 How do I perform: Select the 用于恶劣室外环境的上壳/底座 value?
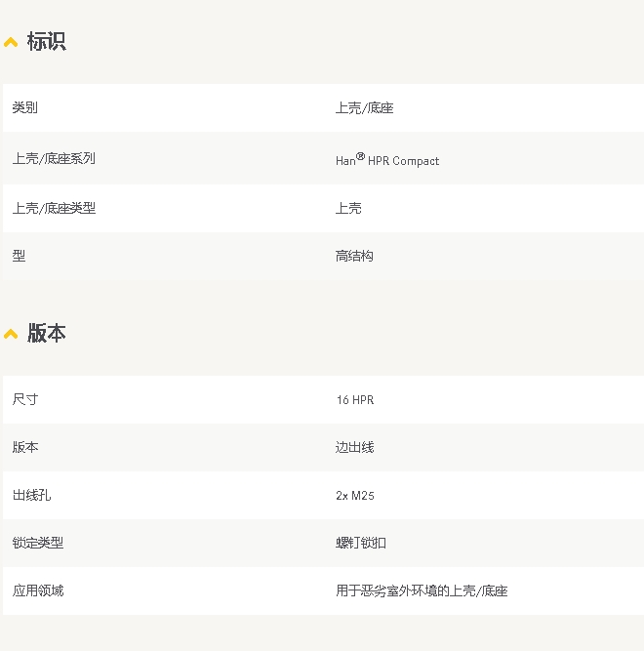(422, 590)
